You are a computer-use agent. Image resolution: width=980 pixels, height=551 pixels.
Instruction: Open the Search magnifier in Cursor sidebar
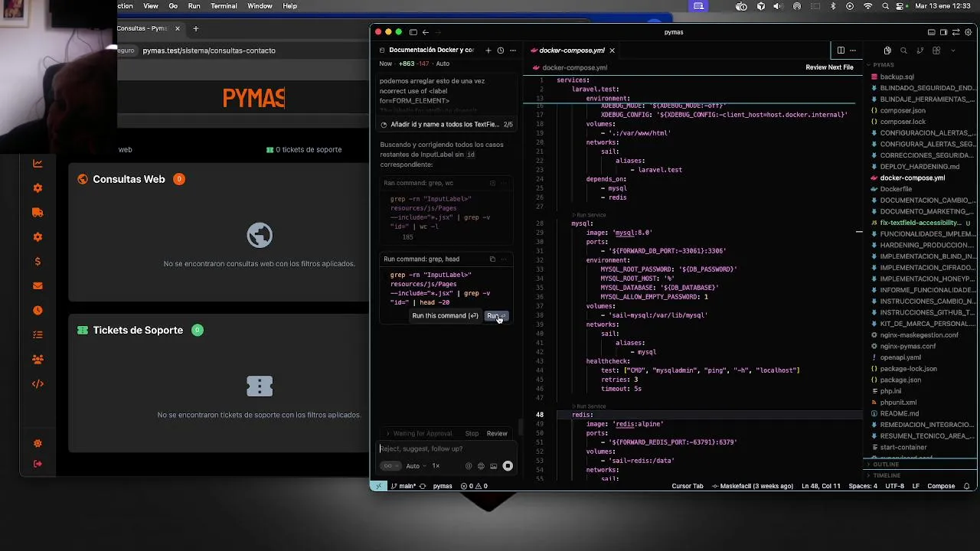coord(903,51)
